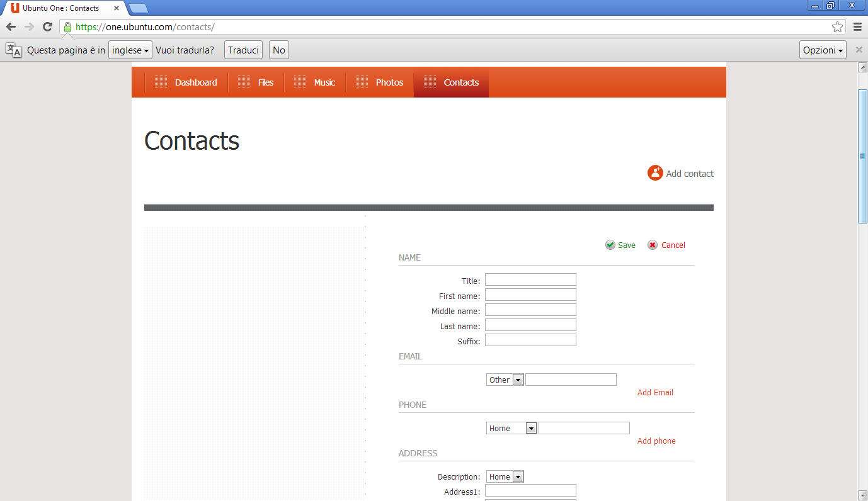
Task: Click the Traduci button
Action: tap(244, 50)
